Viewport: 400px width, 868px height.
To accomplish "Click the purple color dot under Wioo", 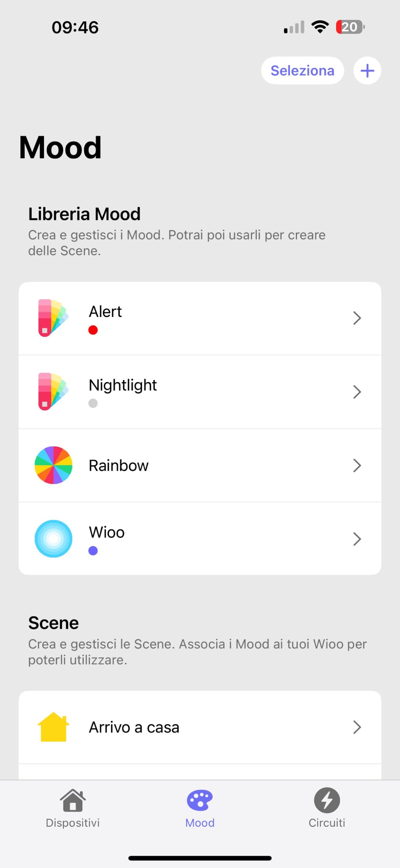I will click(x=93, y=551).
